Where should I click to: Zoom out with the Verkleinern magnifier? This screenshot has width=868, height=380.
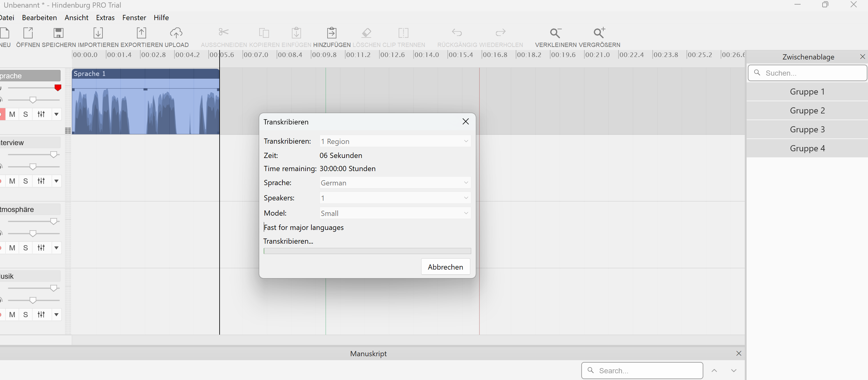(x=555, y=33)
